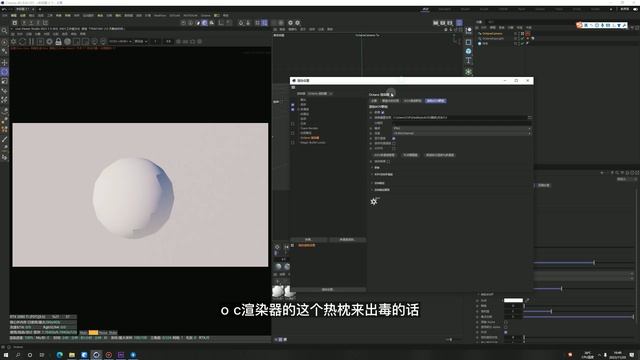Viewport: 640px width, 360px height.
Task: Toggle Magic Bullet Looks checkbox
Action: coord(293,142)
